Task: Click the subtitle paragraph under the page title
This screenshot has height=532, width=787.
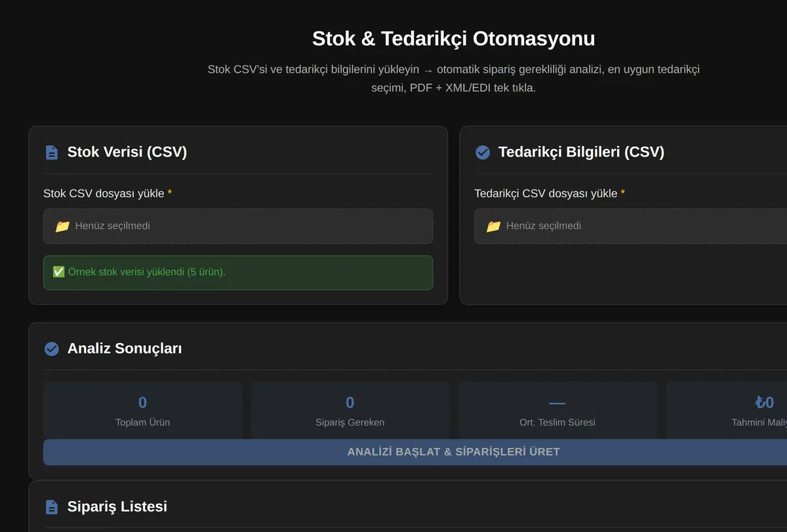Action: tap(453, 79)
